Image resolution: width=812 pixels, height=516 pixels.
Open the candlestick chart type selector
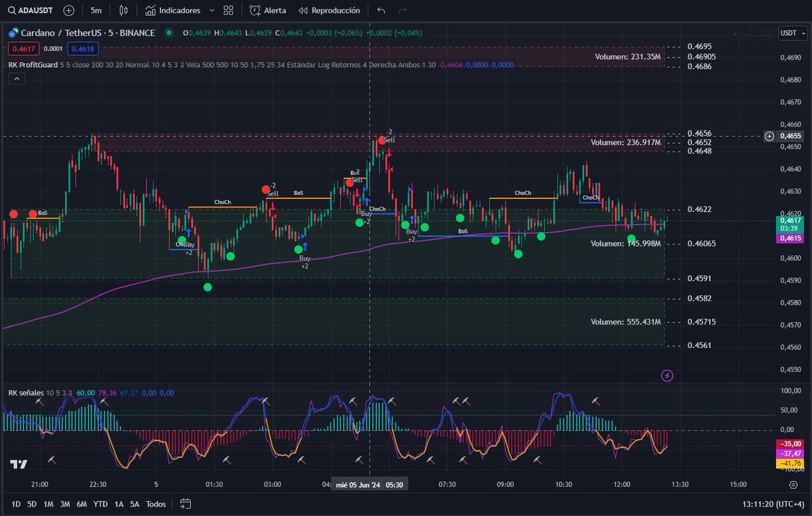[123, 11]
